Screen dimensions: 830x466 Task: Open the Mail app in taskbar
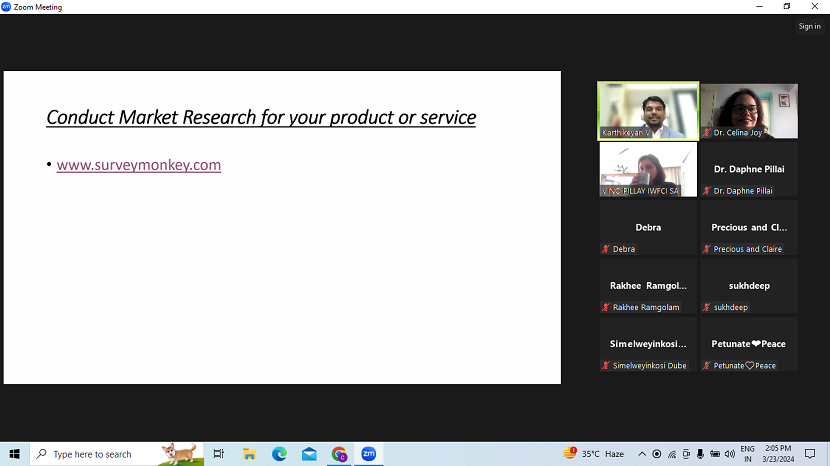(x=309, y=454)
